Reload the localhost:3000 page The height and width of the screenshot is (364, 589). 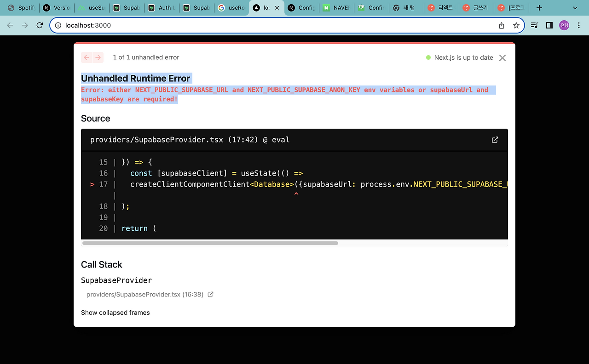click(x=39, y=25)
